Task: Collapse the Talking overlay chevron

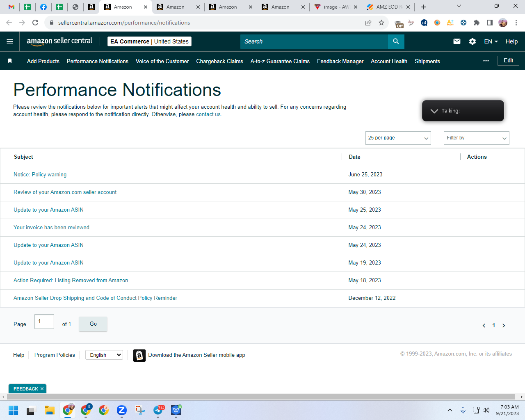Action: click(434, 111)
